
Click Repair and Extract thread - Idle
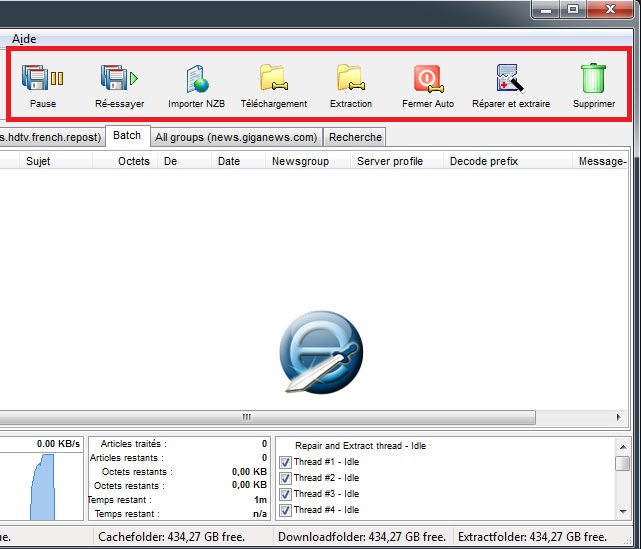[360, 446]
